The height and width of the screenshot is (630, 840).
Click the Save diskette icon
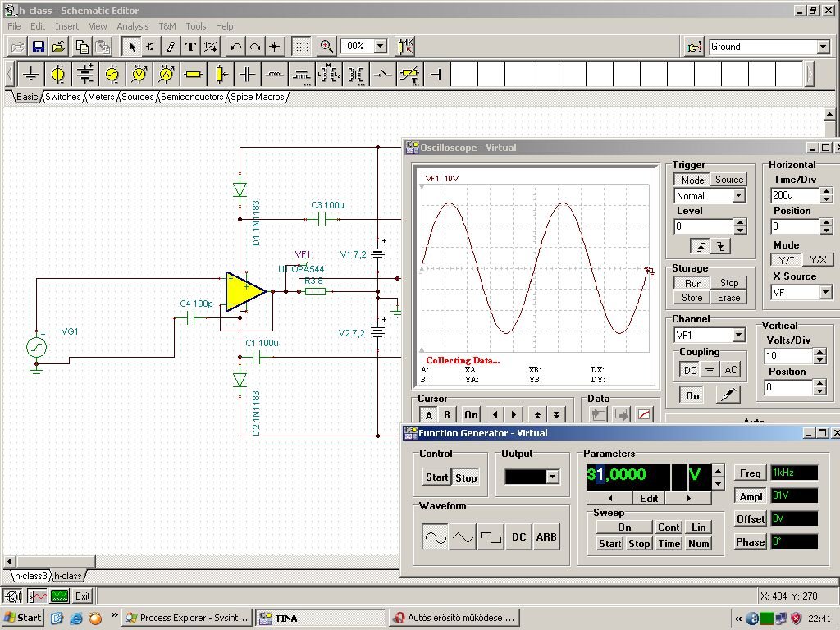[x=38, y=47]
